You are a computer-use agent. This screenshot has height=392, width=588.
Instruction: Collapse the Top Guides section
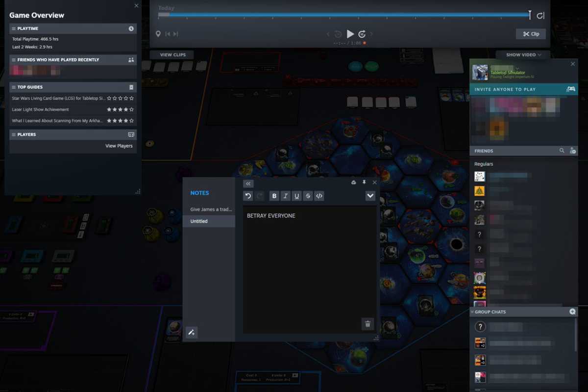point(73,87)
